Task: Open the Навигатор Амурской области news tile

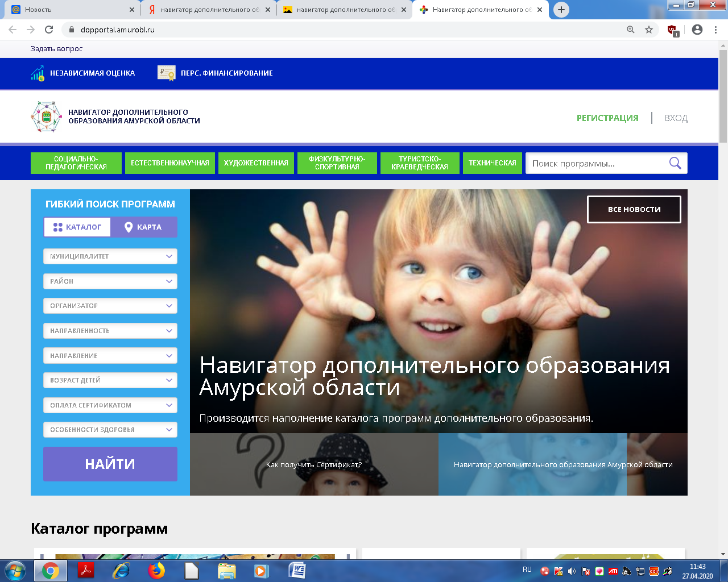Action: [563, 464]
